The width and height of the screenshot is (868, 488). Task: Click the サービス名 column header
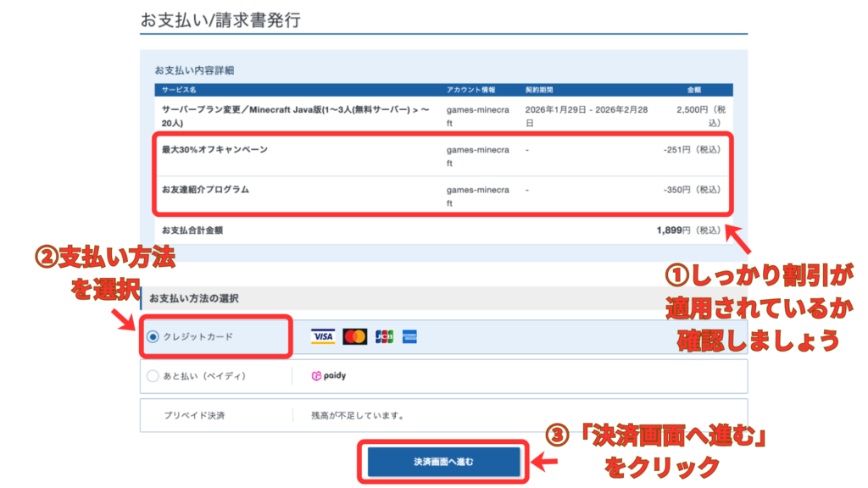click(179, 90)
